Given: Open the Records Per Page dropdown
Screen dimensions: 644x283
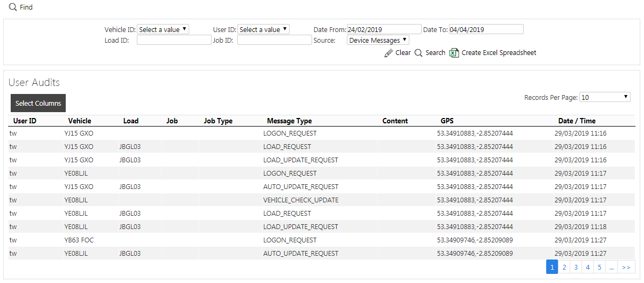Looking at the screenshot, I should point(605,97).
